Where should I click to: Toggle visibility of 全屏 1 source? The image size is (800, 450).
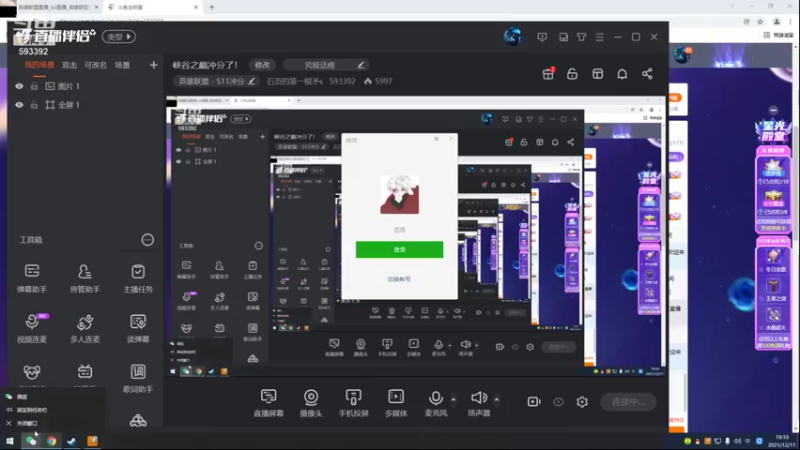tap(19, 105)
